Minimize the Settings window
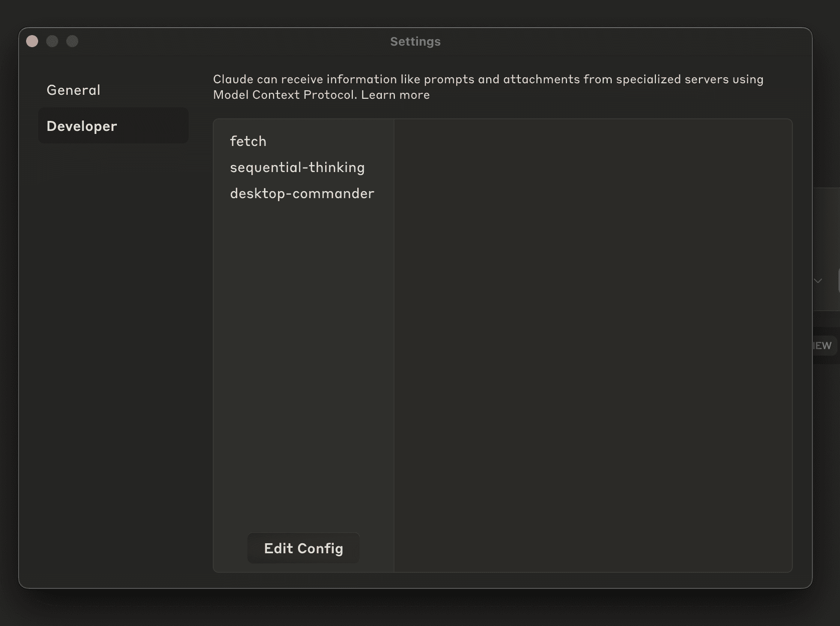This screenshot has width=840, height=626. click(52, 41)
